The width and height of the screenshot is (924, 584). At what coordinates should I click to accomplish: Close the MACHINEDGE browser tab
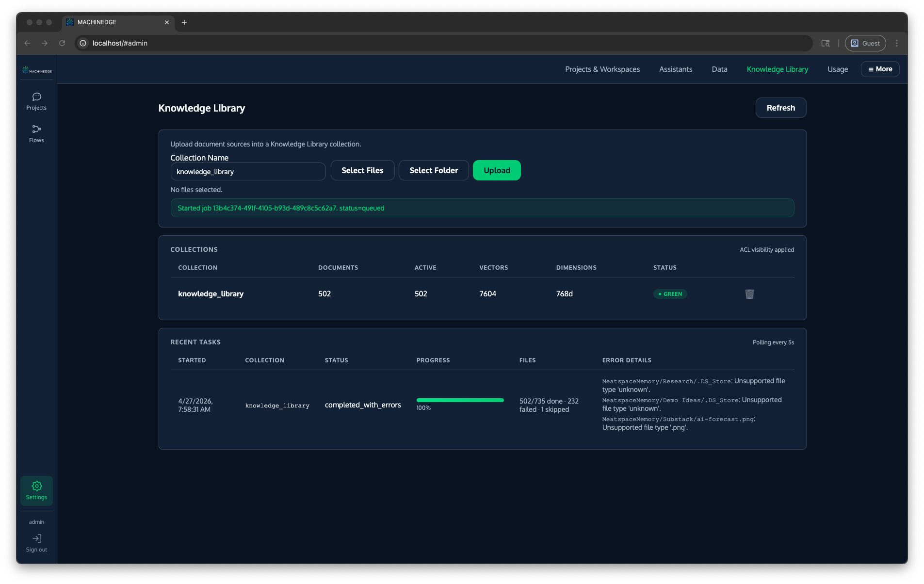[x=167, y=22]
